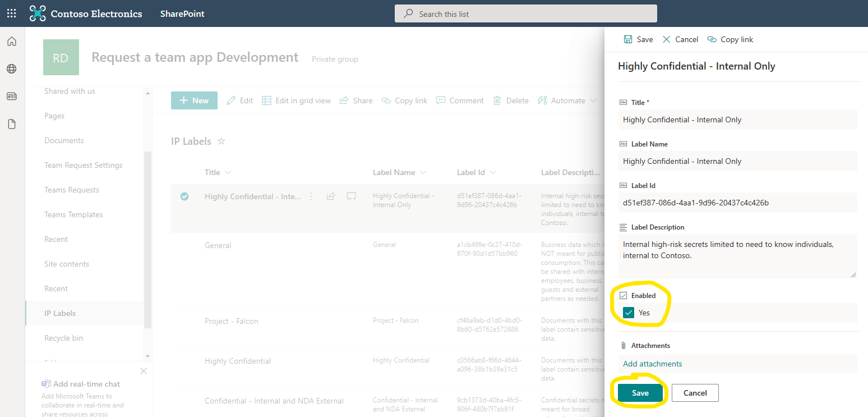Open the Home icon in left rail

pos(12,42)
